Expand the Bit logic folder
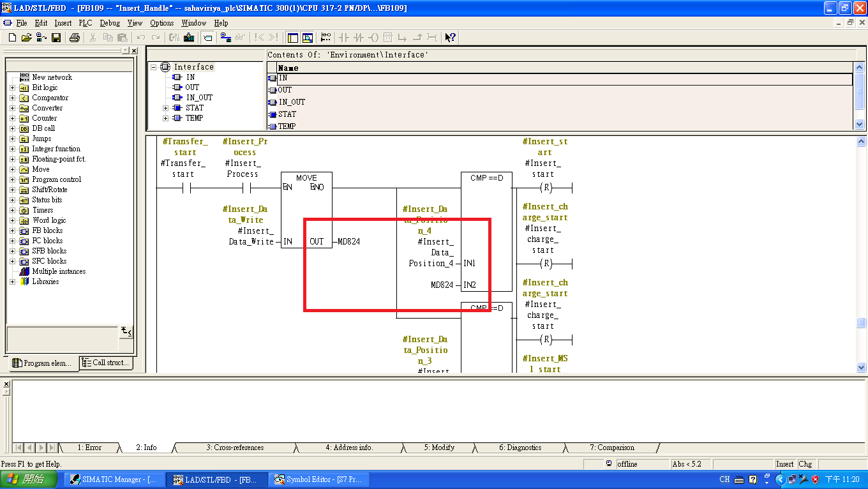The width and height of the screenshot is (868, 489). pyautogui.click(x=12, y=87)
